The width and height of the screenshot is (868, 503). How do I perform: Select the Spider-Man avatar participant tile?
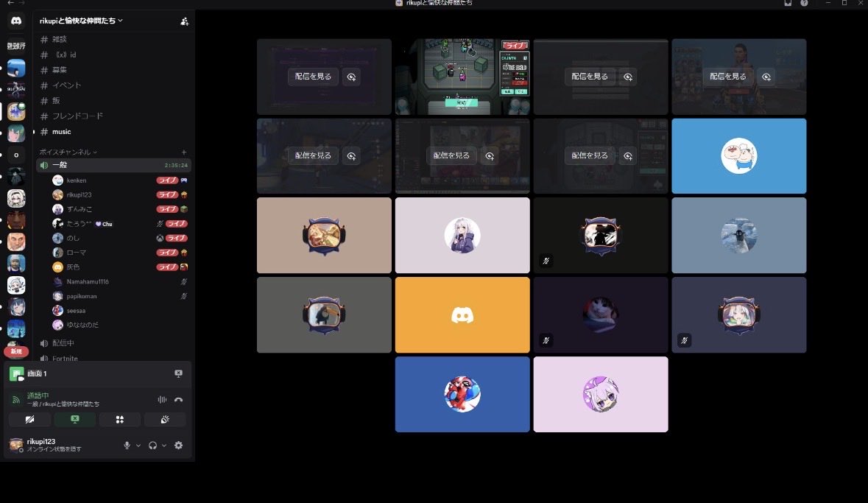click(462, 395)
